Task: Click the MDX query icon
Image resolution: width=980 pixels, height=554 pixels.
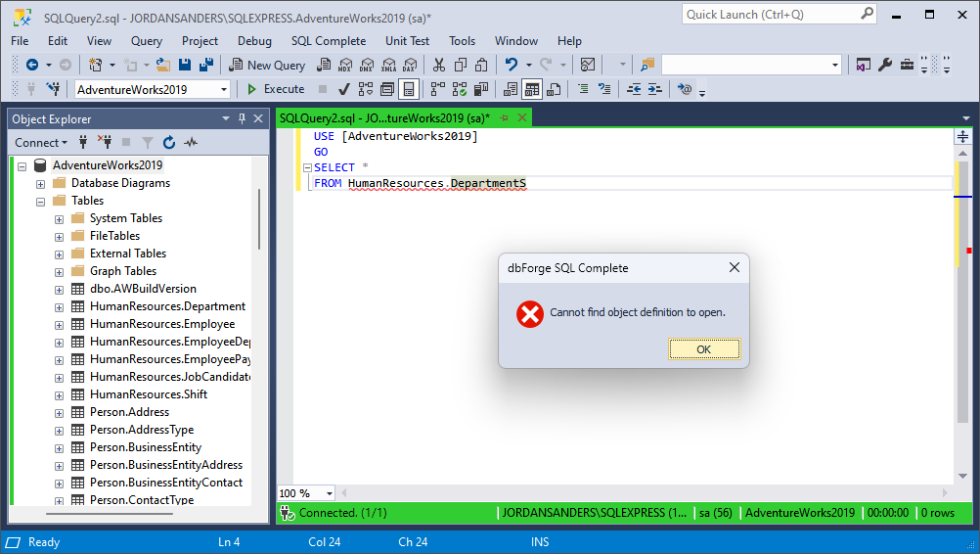Action: 345,65
